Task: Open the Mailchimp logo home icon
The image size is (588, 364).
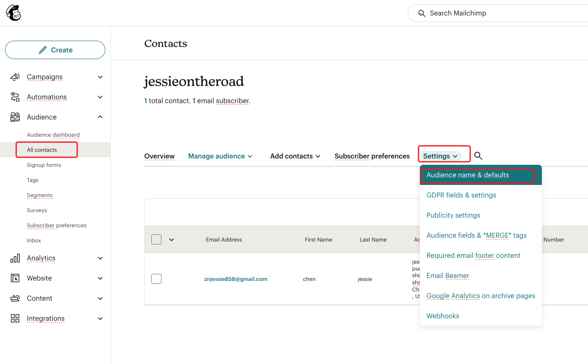Action: point(13,13)
